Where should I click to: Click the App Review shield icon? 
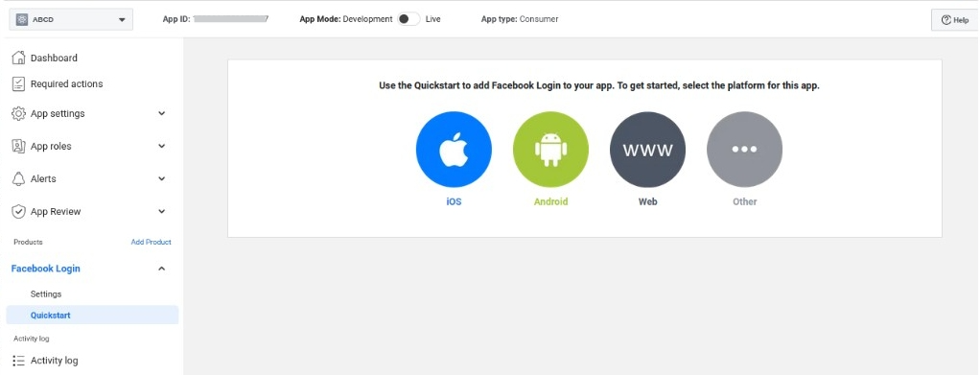(x=19, y=211)
